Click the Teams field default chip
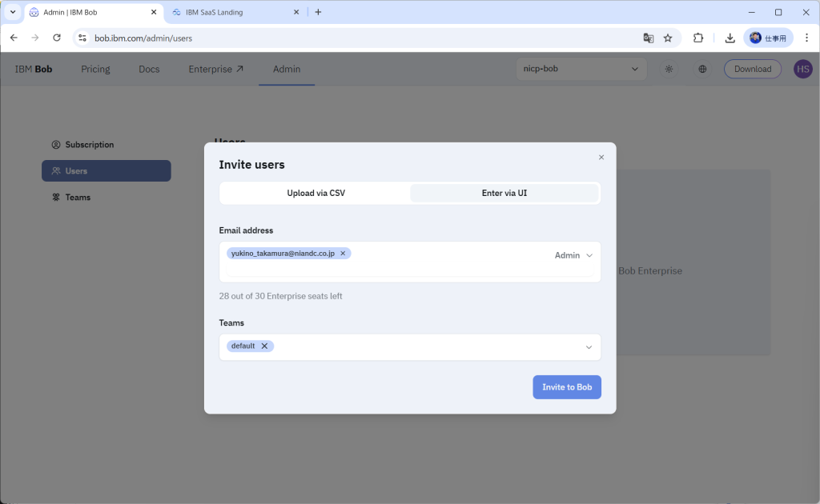Screen dimensions: 820x504 click(x=250, y=346)
